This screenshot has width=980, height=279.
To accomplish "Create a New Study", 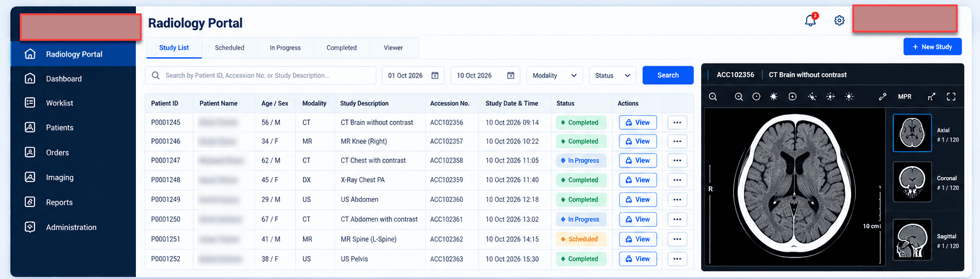I will [x=932, y=47].
